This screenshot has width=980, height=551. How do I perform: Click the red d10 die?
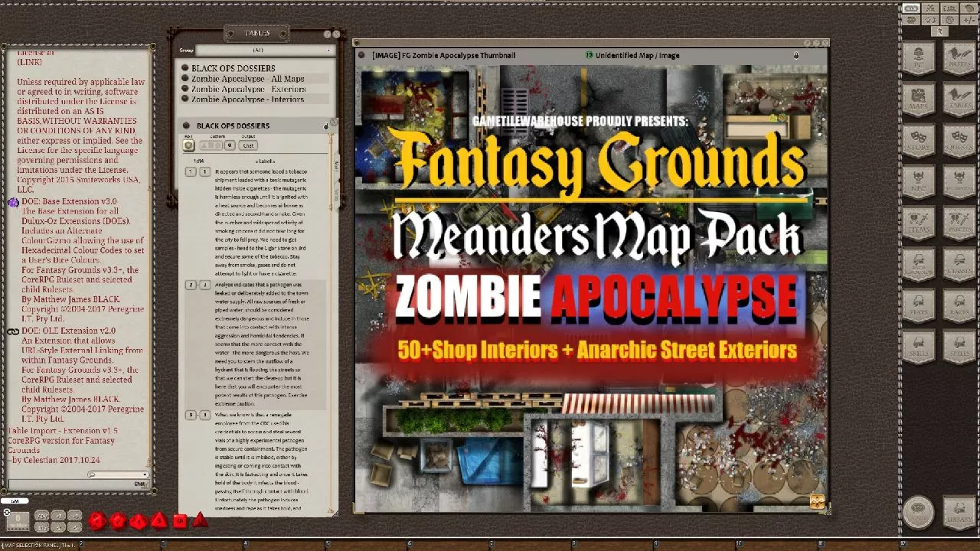[139, 522]
